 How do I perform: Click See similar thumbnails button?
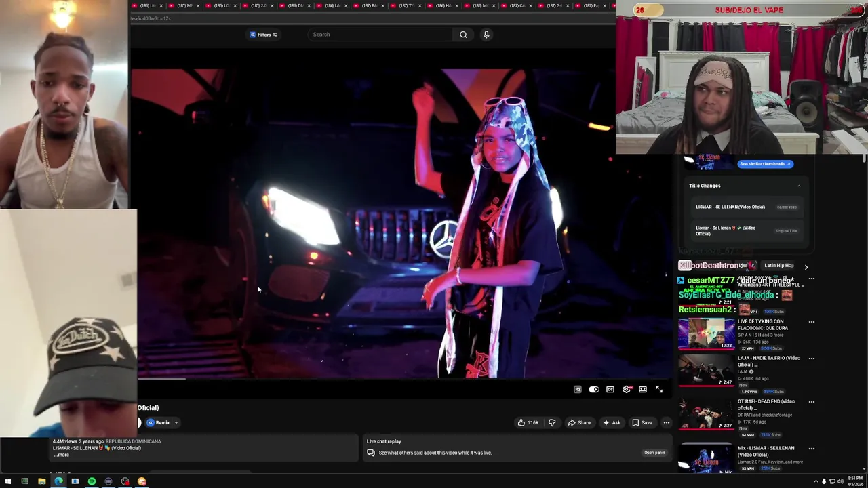pos(766,164)
